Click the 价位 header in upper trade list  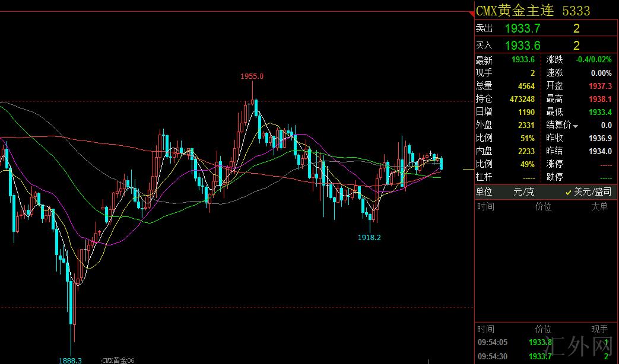point(543,207)
